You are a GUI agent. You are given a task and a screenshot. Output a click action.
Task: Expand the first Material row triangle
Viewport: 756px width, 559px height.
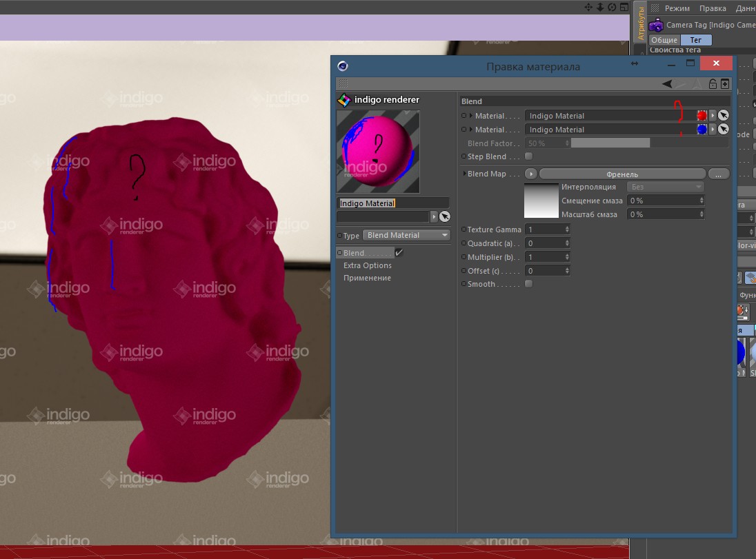point(471,116)
